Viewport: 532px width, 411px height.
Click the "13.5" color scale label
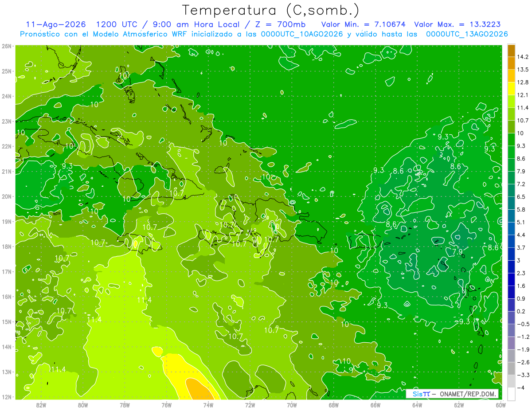coord(523,70)
